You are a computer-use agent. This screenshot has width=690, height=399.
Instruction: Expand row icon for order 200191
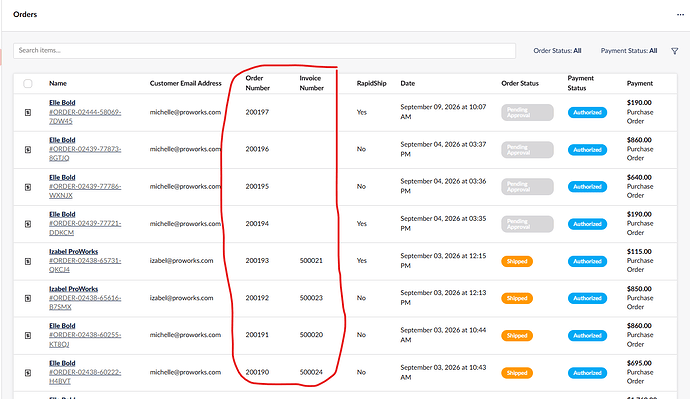28,336
